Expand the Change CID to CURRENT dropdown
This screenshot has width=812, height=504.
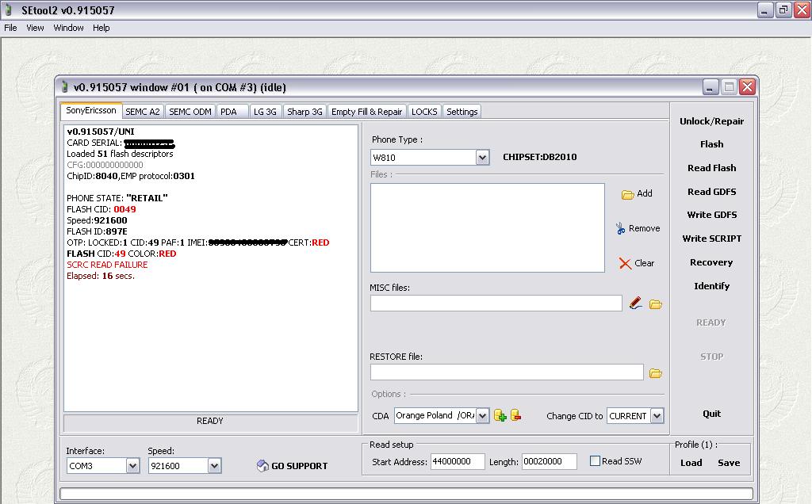coord(657,415)
